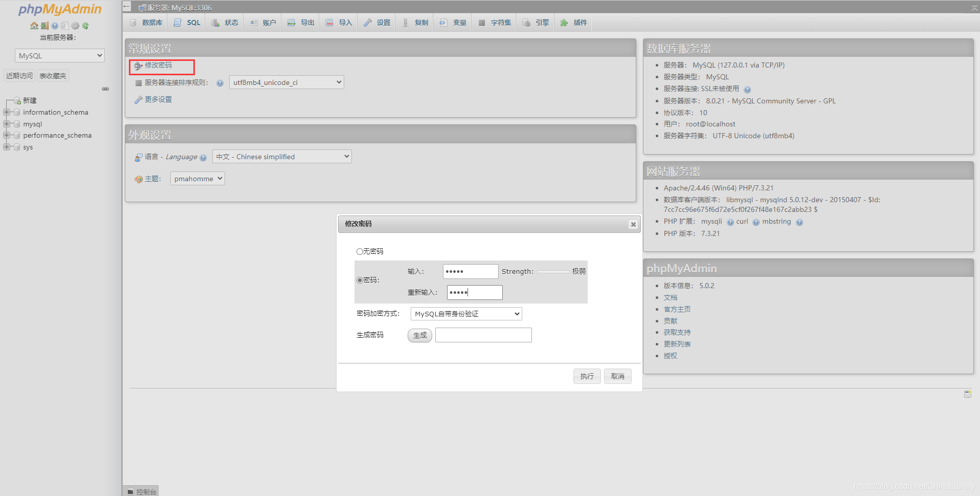The width and height of the screenshot is (980, 496).
Task: Click the mysql database cylinder icon
Action: pyautogui.click(x=17, y=124)
